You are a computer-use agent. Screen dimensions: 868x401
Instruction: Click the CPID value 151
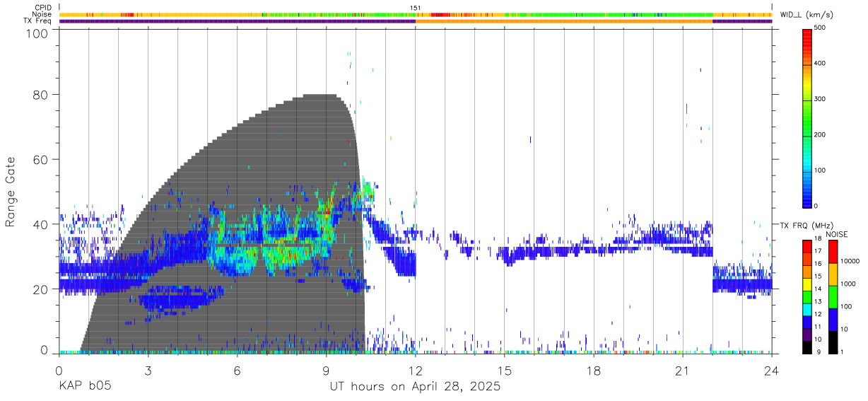pos(415,8)
